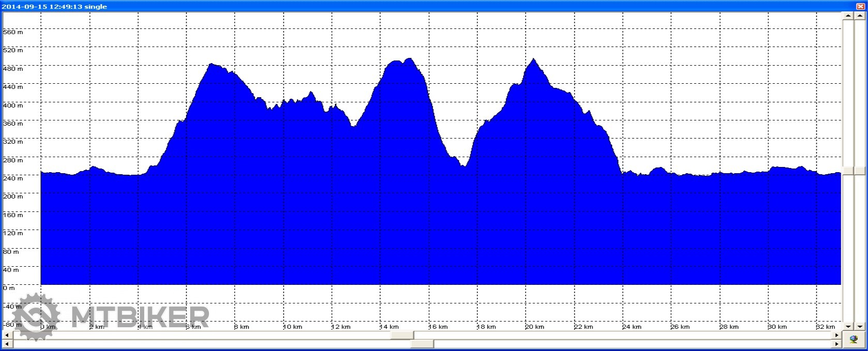Click the inner vertical scrollbar's up arrow

[x=848, y=16]
